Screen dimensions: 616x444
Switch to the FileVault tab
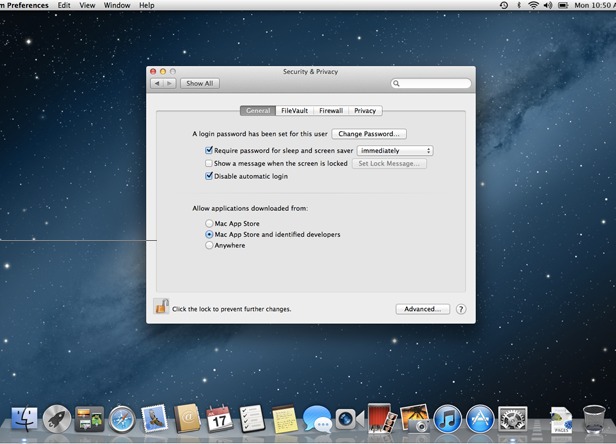(x=295, y=111)
